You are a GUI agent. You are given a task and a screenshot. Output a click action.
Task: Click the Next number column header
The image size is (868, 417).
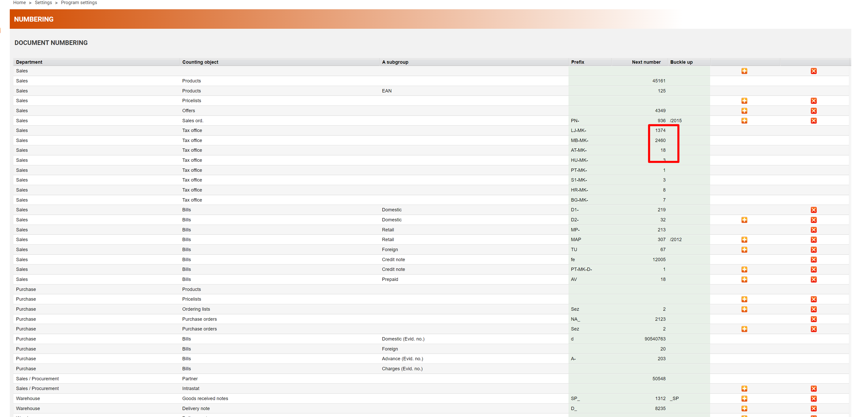point(646,62)
